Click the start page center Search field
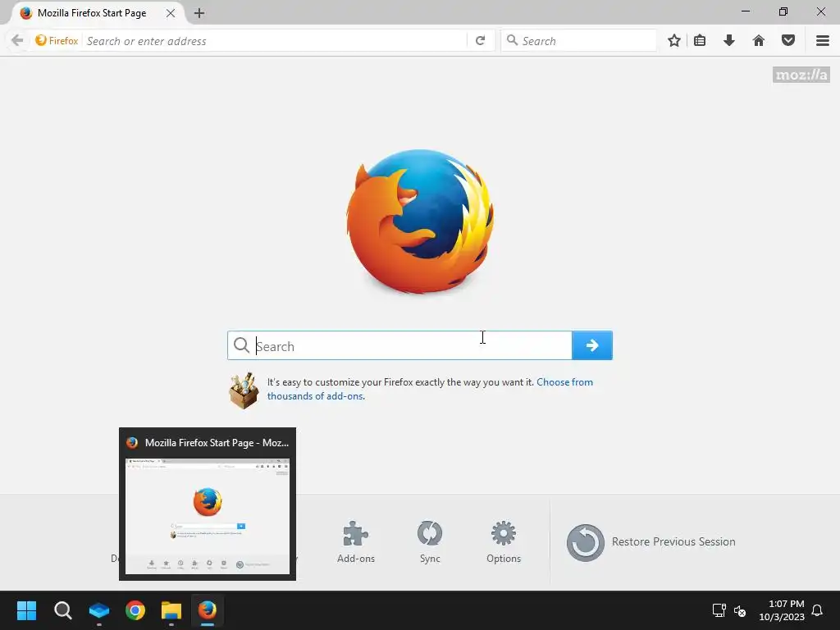Image resolution: width=840 pixels, height=630 pixels. pos(399,345)
